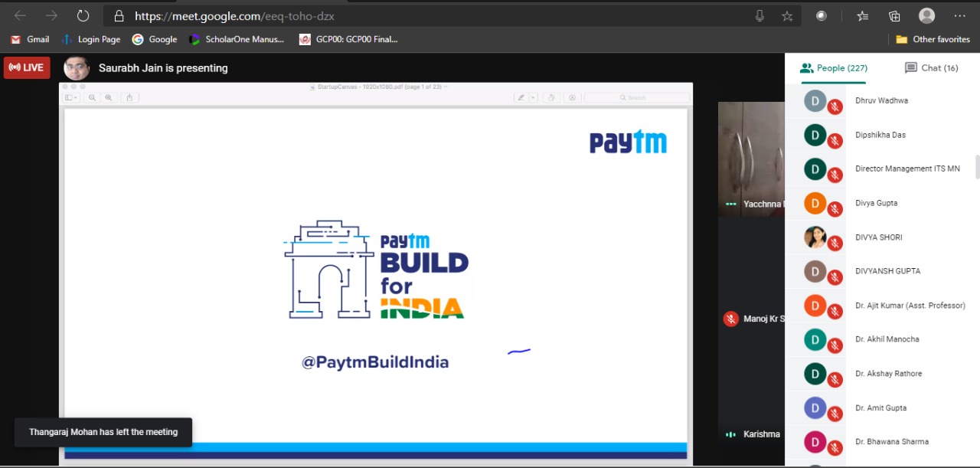Click the muted mic icon beside Divya Gupta
The width and height of the screenshot is (980, 468).
click(x=835, y=209)
